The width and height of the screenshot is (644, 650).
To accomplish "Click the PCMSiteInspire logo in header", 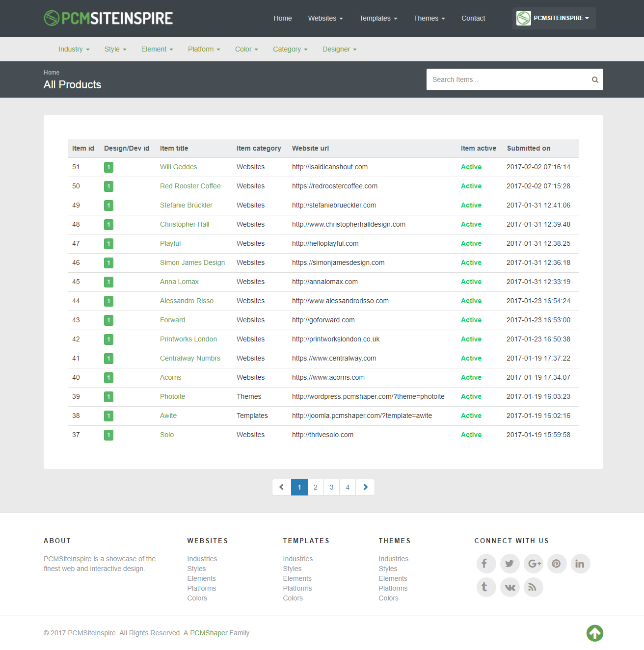I will click(108, 18).
